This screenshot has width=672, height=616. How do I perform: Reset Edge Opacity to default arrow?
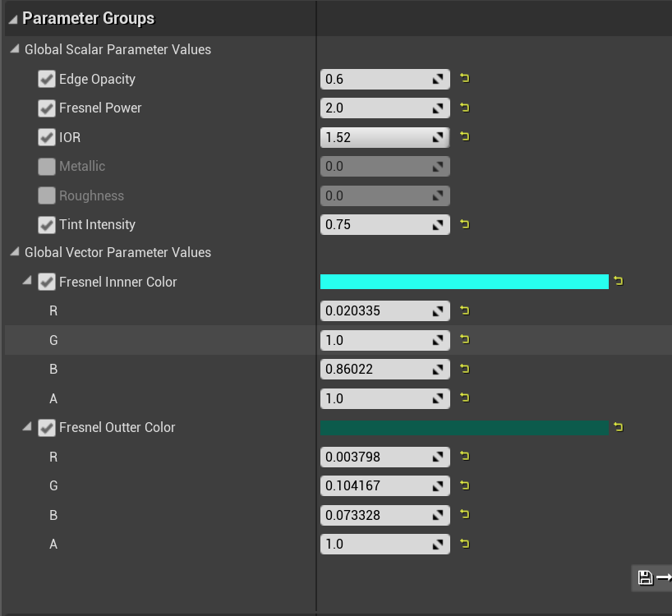pyautogui.click(x=465, y=79)
